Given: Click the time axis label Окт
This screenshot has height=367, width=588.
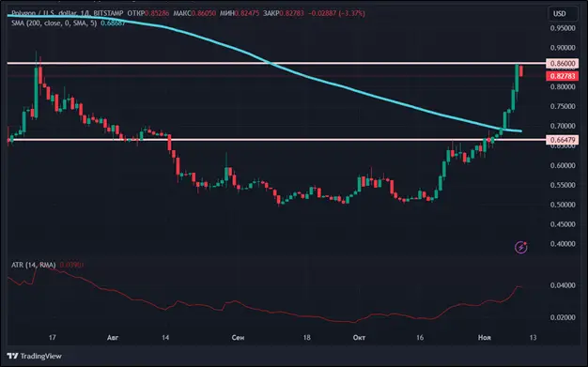Looking at the screenshot, I should pos(359,338).
